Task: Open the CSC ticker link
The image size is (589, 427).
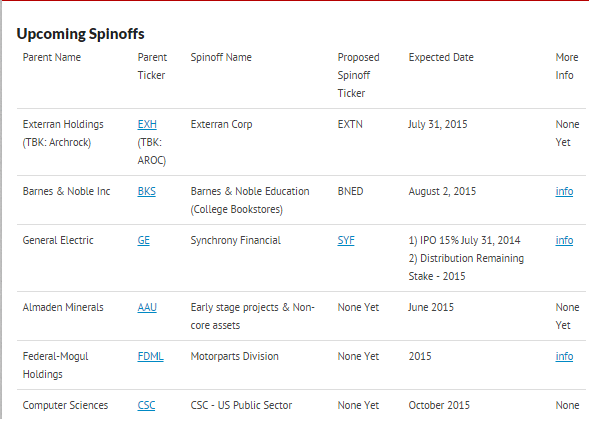Action: point(146,405)
